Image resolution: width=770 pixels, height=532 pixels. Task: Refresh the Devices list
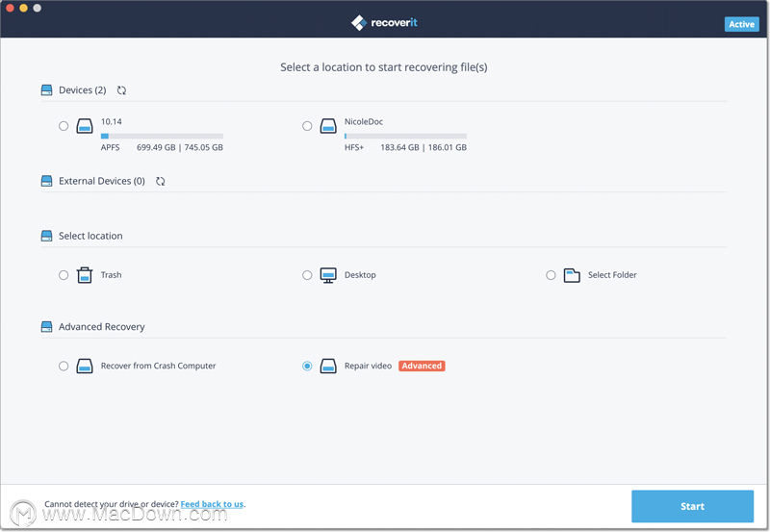point(121,90)
